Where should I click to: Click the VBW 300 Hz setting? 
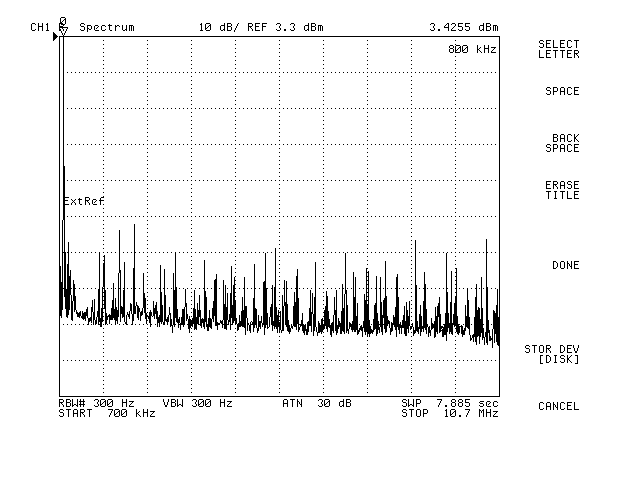click(x=197, y=403)
